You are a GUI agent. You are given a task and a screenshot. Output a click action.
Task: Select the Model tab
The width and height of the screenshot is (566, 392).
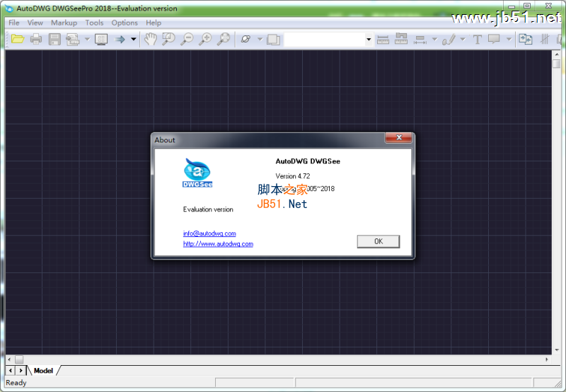tap(43, 371)
